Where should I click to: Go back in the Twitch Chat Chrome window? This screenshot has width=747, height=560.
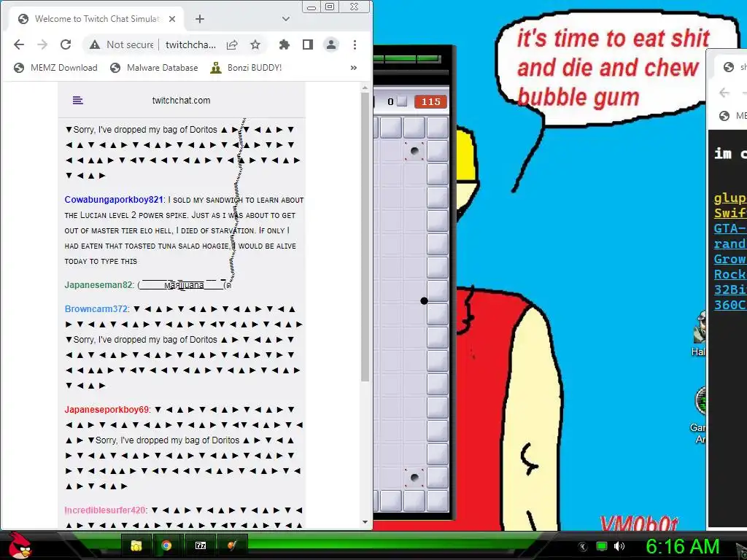19,44
